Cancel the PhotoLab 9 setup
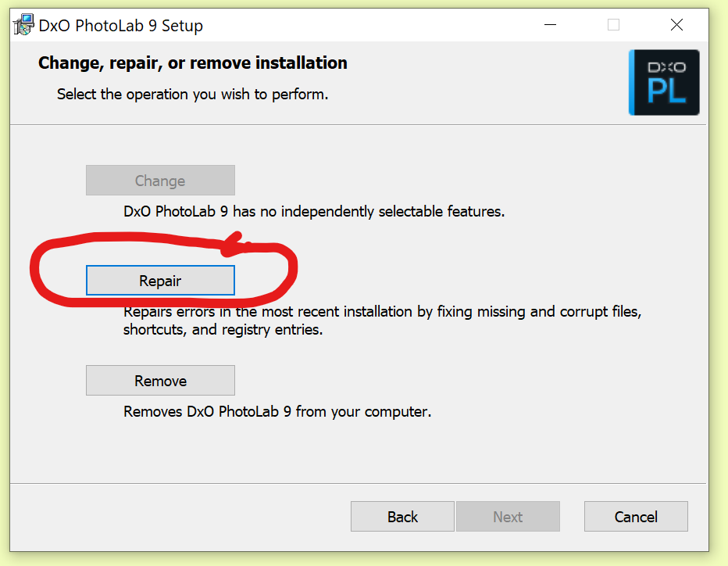Viewport: 728px width, 566px height. tap(636, 517)
